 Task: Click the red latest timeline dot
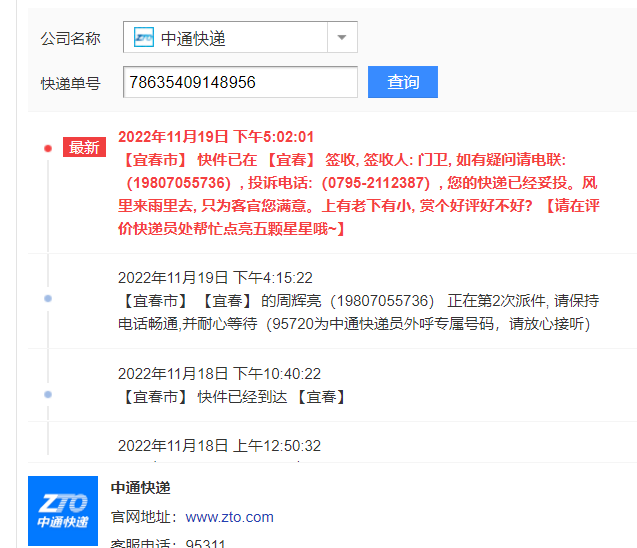[48, 148]
